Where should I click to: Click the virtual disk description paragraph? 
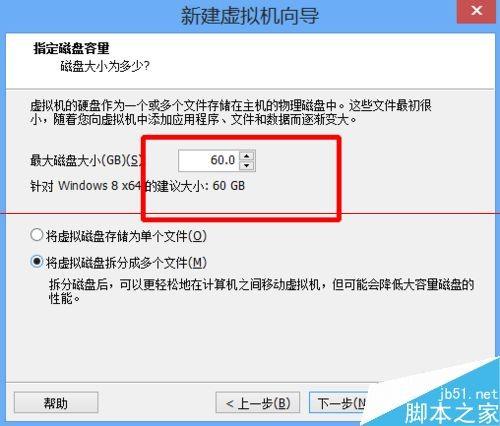(231, 112)
